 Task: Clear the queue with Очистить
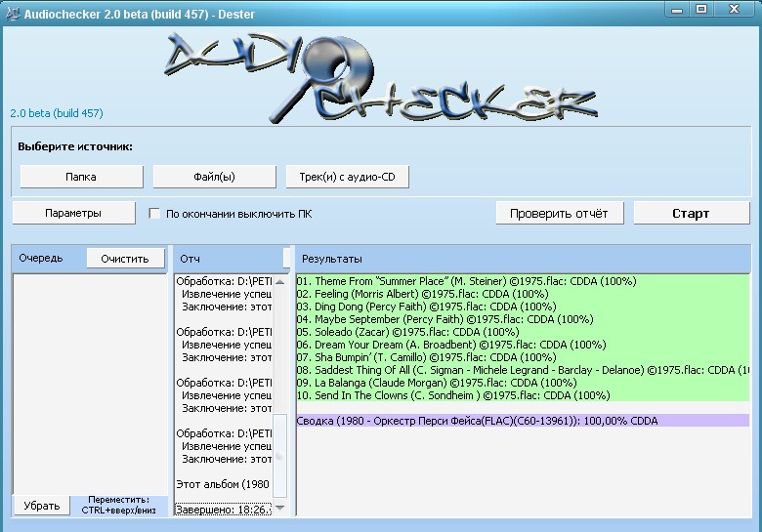(x=125, y=259)
